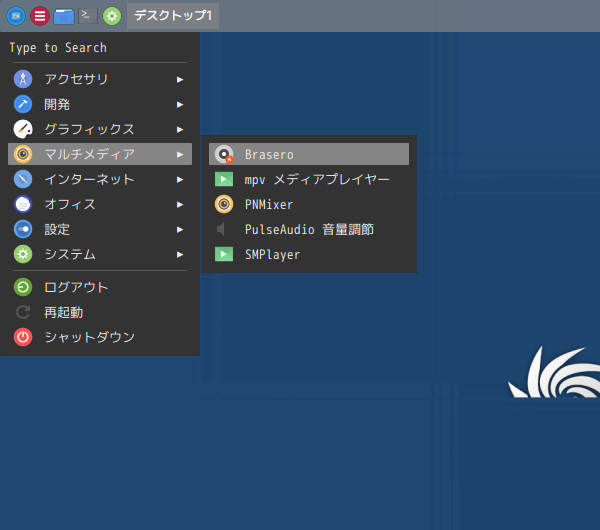Open the green settings gear in panel
Viewport: 600px width, 530px height.
112,16
